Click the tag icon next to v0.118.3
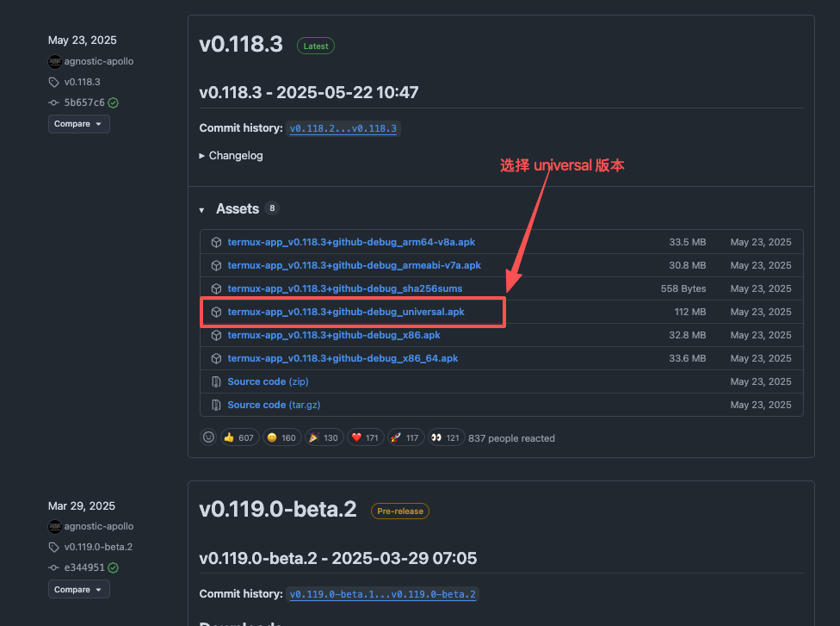Screen dimensions: 840x626 [x=53, y=82]
